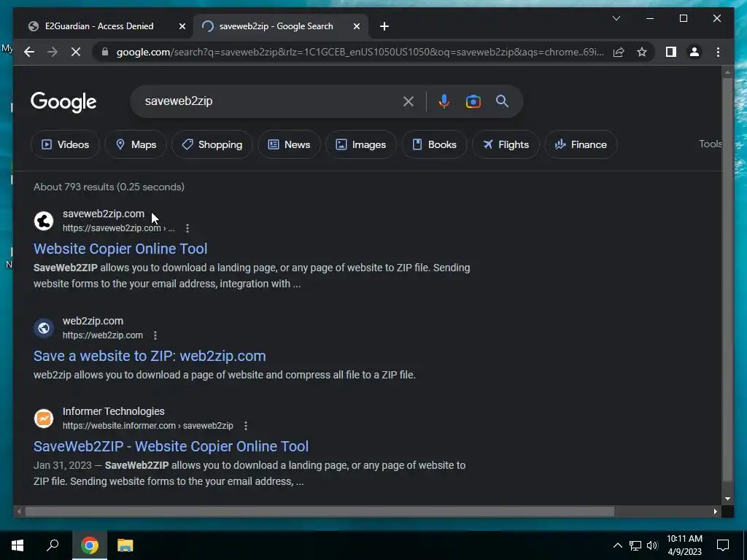
Task: Filter results by Flights
Action: click(x=506, y=144)
